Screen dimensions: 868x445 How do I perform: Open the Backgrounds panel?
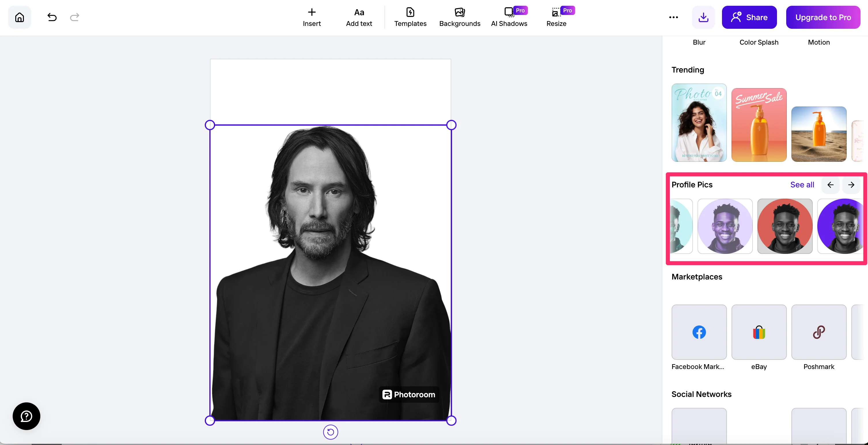click(x=460, y=17)
